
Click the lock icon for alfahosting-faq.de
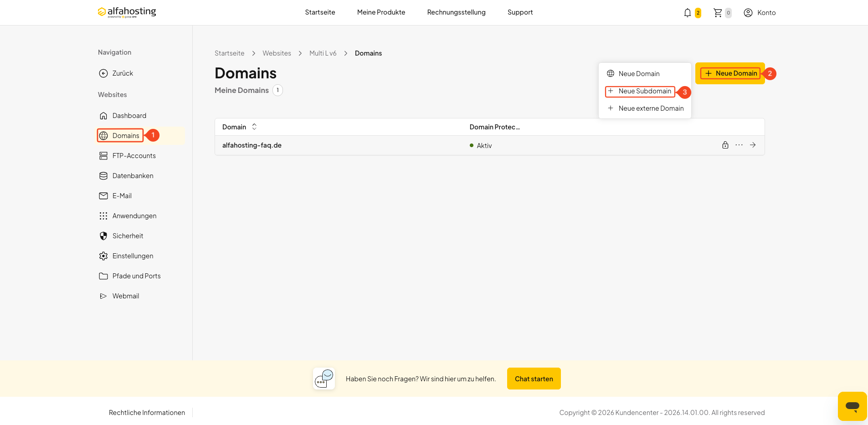725,145
